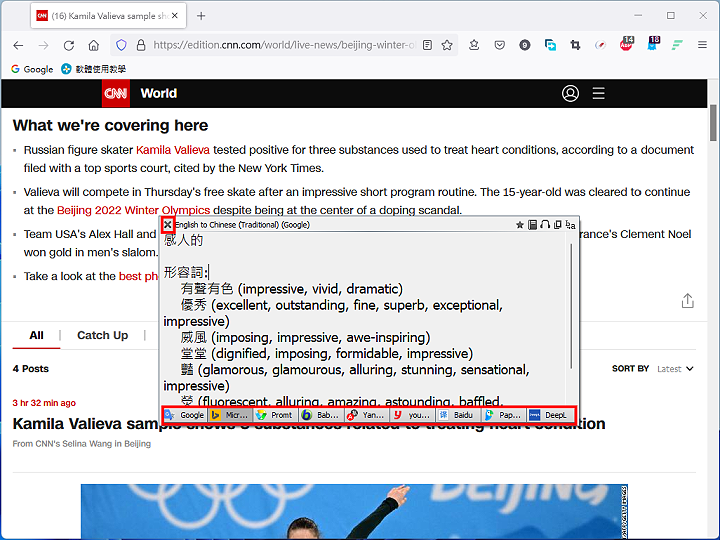The image size is (720, 540).
Task: Open the 軟體使用教學 bookmark
Action: tap(94, 69)
